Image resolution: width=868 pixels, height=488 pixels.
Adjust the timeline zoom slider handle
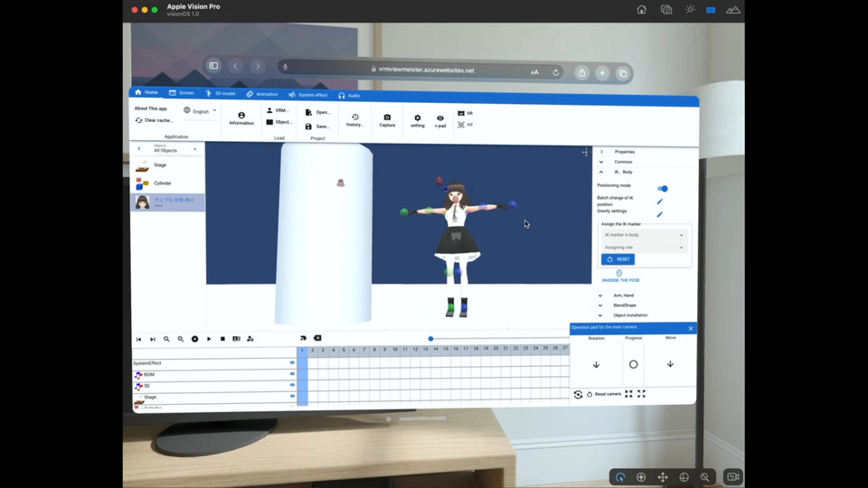tap(430, 339)
